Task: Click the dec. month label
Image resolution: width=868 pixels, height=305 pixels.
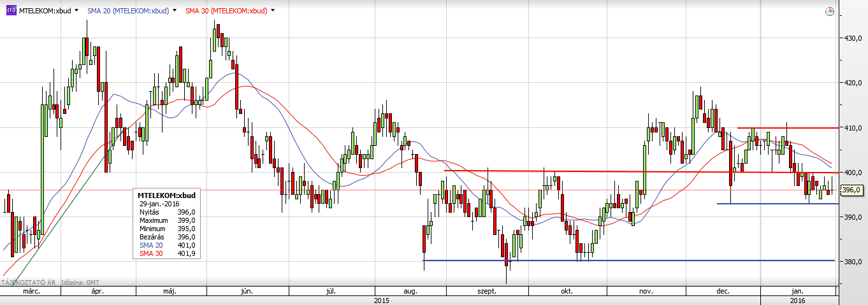Action: 723,292
